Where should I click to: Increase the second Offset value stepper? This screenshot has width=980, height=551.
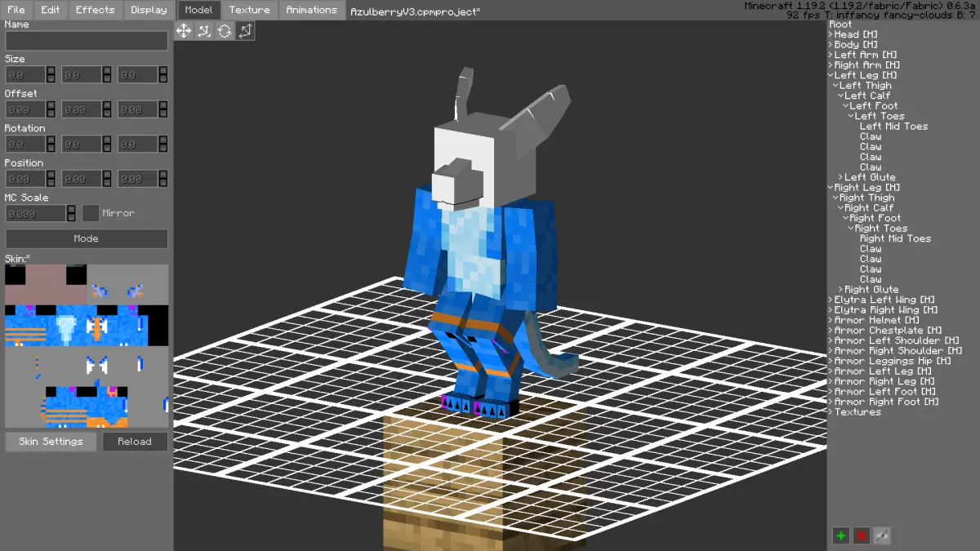pos(107,105)
